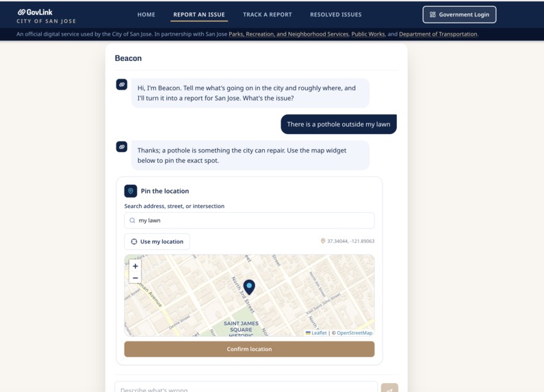Zoom out on the map
The width and height of the screenshot is (544, 392).
(135, 278)
